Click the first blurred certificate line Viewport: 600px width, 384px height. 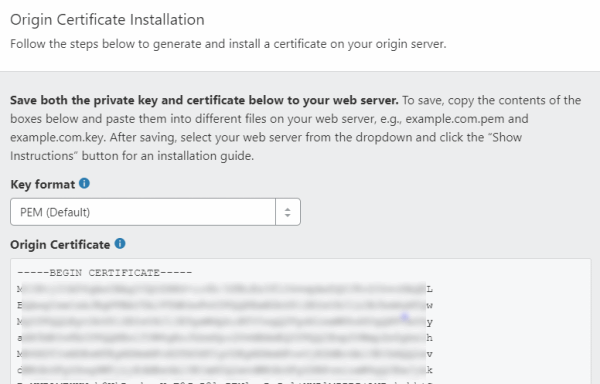click(225, 289)
